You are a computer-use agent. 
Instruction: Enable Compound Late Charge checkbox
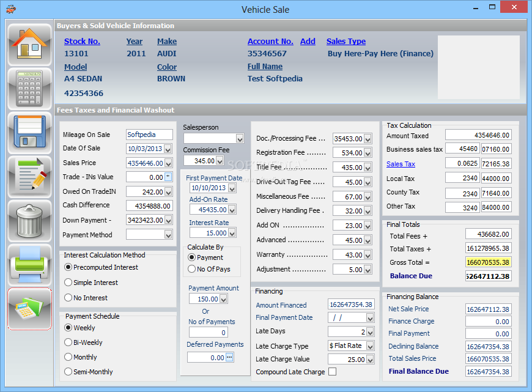(333, 372)
